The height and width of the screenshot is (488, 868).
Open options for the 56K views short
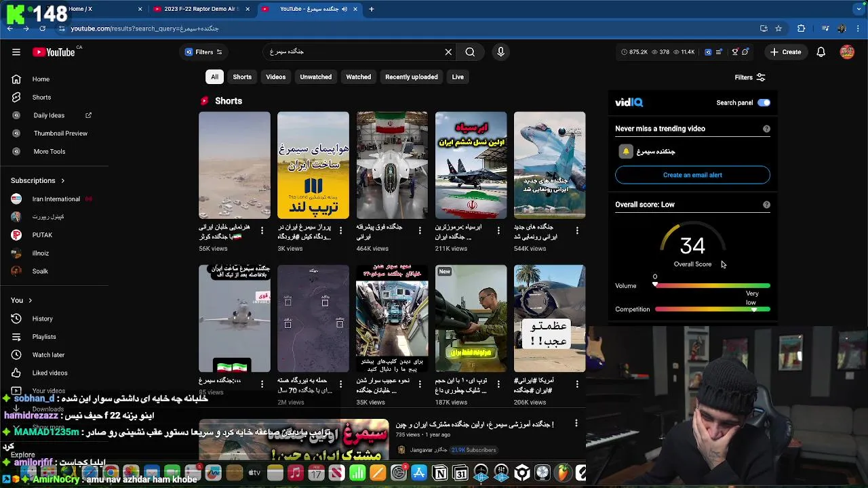pyautogui.click(x=262, y=230)
